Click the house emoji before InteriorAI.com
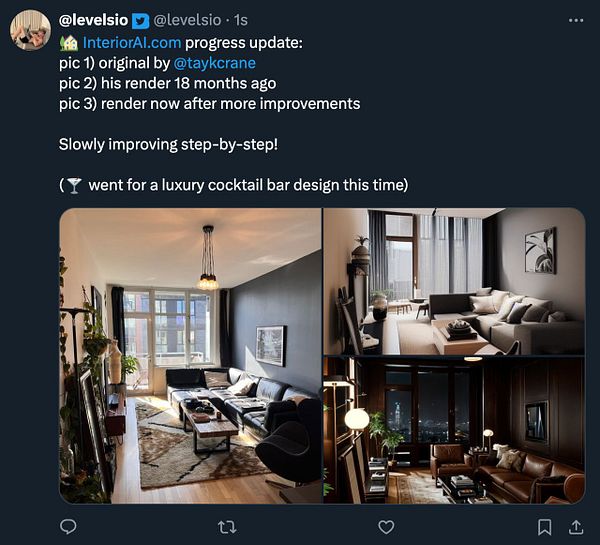600x545 pixels. coord(69,43)
